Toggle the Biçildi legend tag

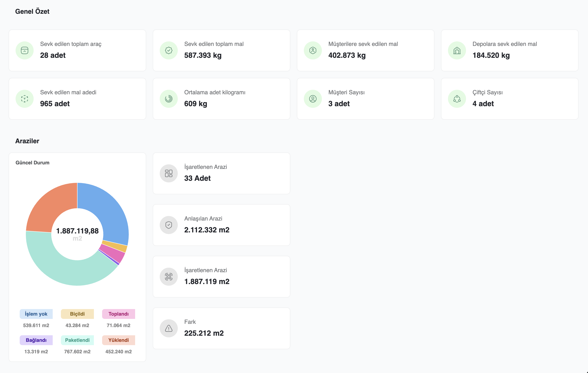click(x=77, y=314)
